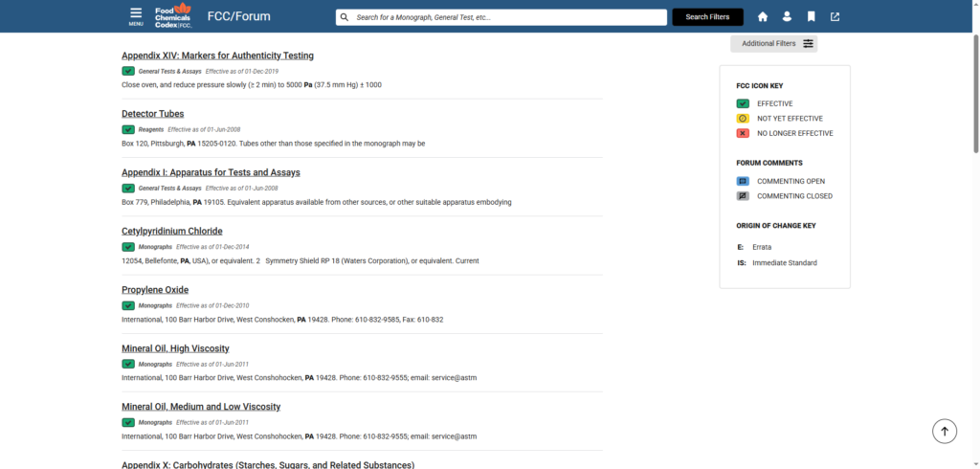Screen dimensions: 980x469
Task: Click the Commenting Open blue icon
Action: pyautogui.click(x=743, y=181)
